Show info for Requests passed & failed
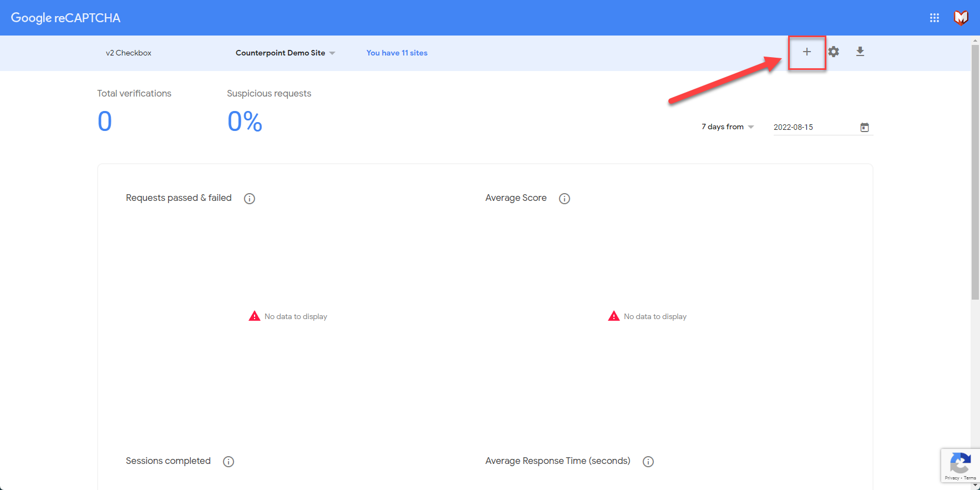This screenshot has width=980, height=490. point(250,199)
